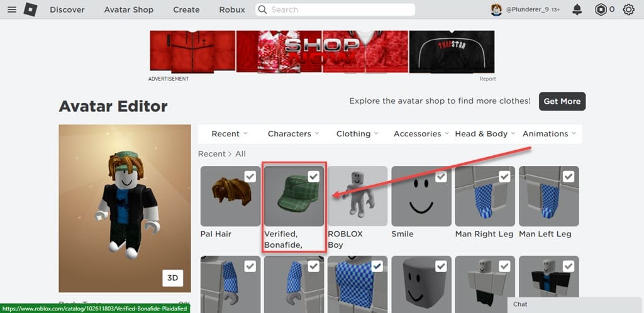This screenshot has width=644, height=313.
Task: Open the Robux page link
Action: tap(232, 9)
